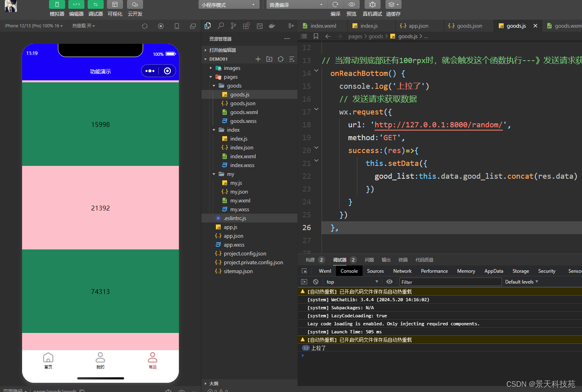Click the clear cache layers icon
Viewport: 582px width, 392px height.
tap(393, 4)
